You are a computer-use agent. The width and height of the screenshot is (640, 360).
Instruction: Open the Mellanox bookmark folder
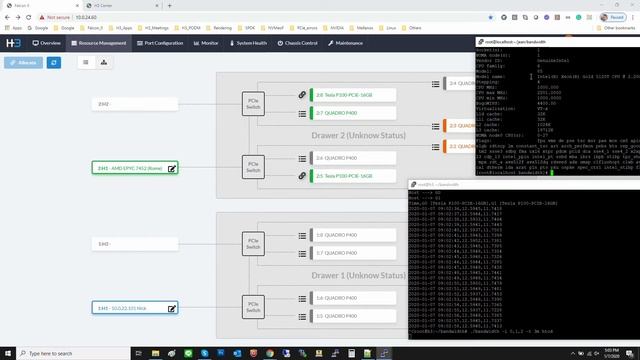tap(361, 28)
